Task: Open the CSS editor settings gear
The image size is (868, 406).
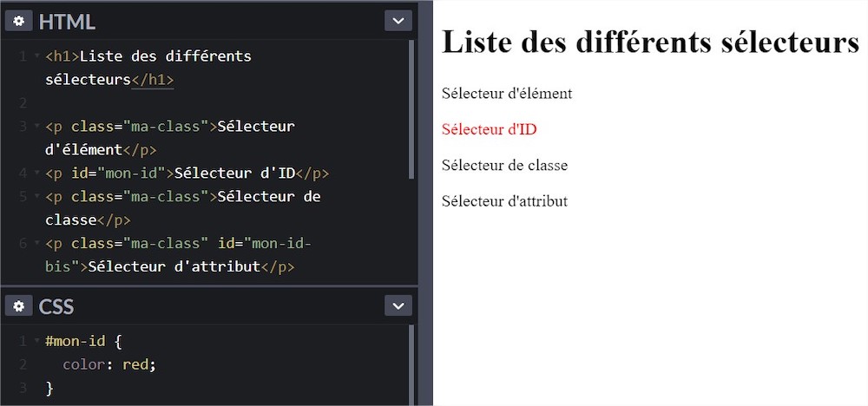Action: point(19,306)
